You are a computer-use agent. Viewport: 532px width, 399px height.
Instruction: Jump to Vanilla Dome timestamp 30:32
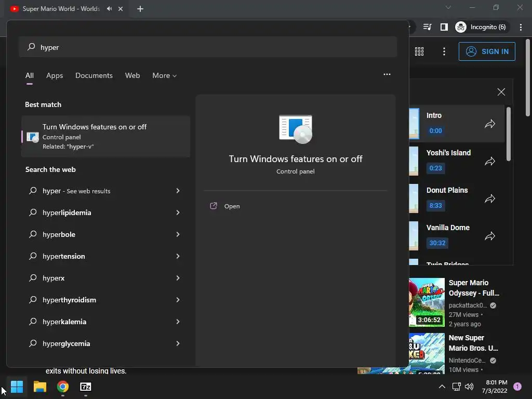click(437, 243)
